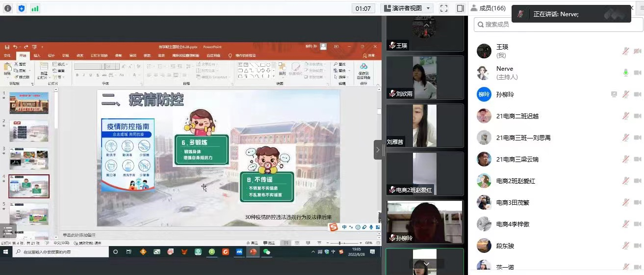Toggle the camera icon for Nerve
This screenshot has width=644, height=275.
pos(638,73)
